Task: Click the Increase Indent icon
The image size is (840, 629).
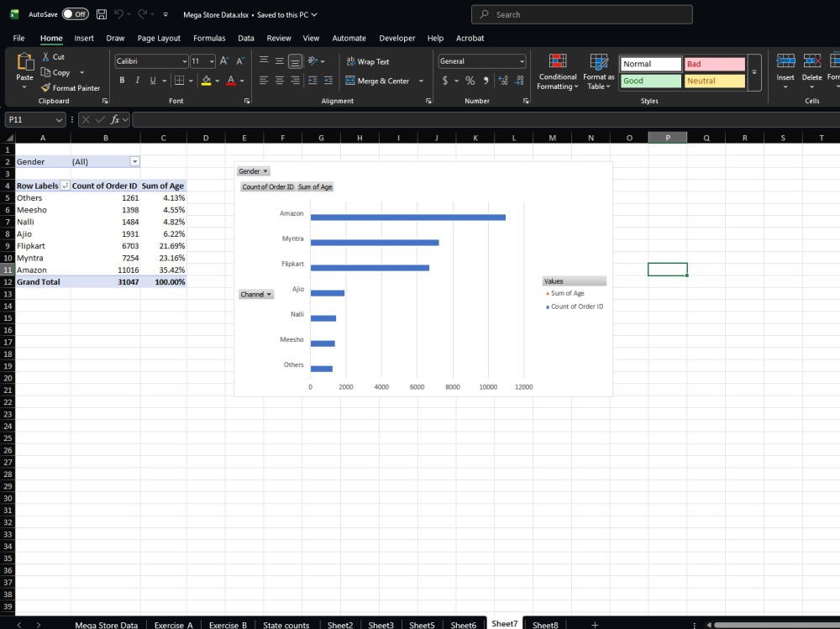Action: 328,81
